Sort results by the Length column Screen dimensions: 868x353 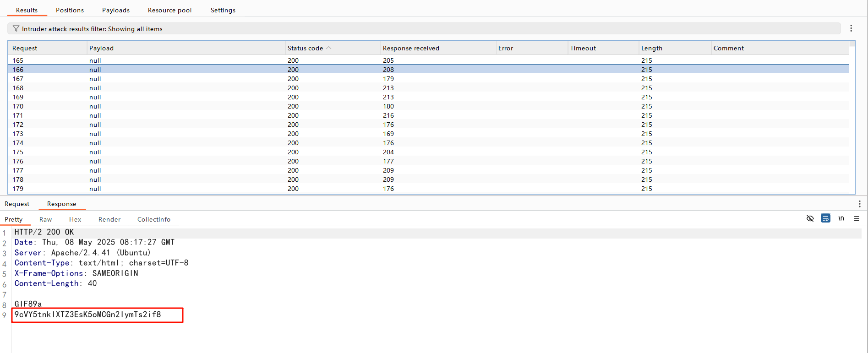651,48
